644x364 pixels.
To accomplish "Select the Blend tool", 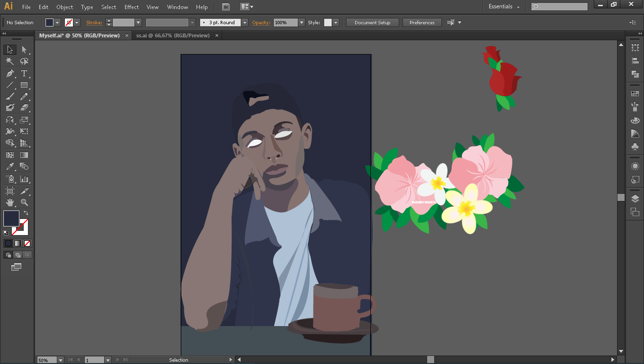I will (24, 166).
